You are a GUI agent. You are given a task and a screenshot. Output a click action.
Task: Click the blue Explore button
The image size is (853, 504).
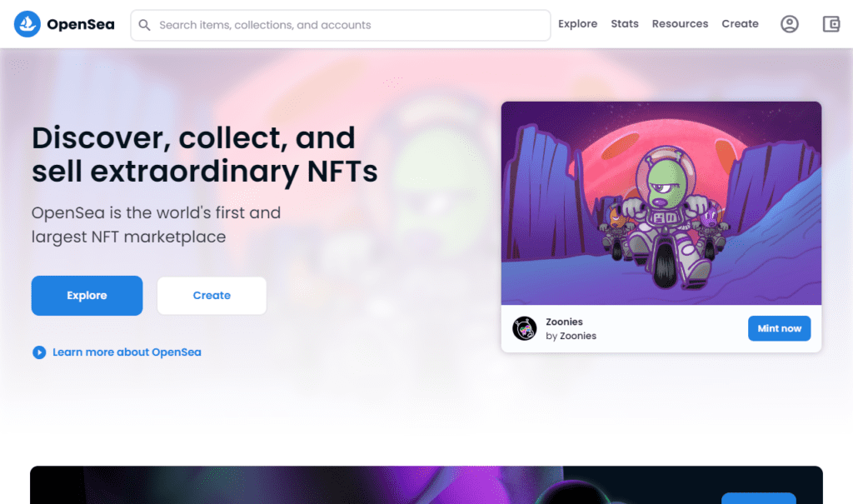point(87,296)
